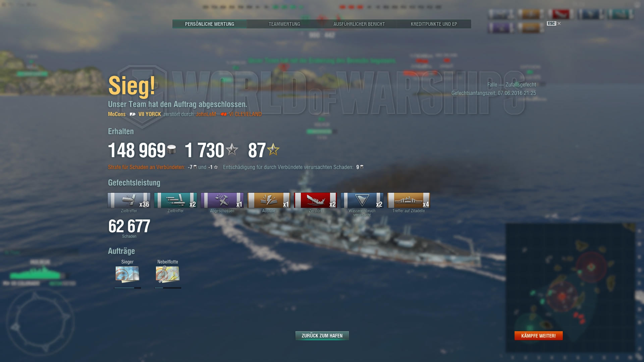Open the Ausführlicher Bericht tab
Screen dimensions: 644x362
tap(359, 24)
